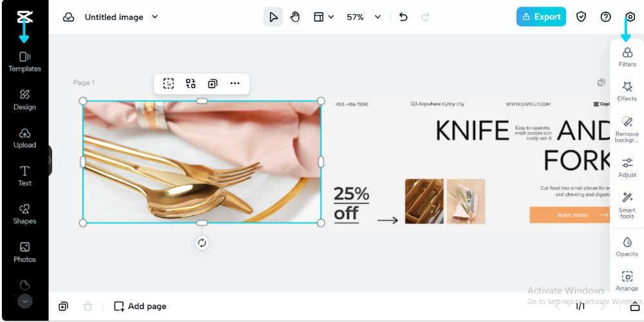Click the Export button
Viewport: 644px width, 322px height.
[x=542, y=17]
